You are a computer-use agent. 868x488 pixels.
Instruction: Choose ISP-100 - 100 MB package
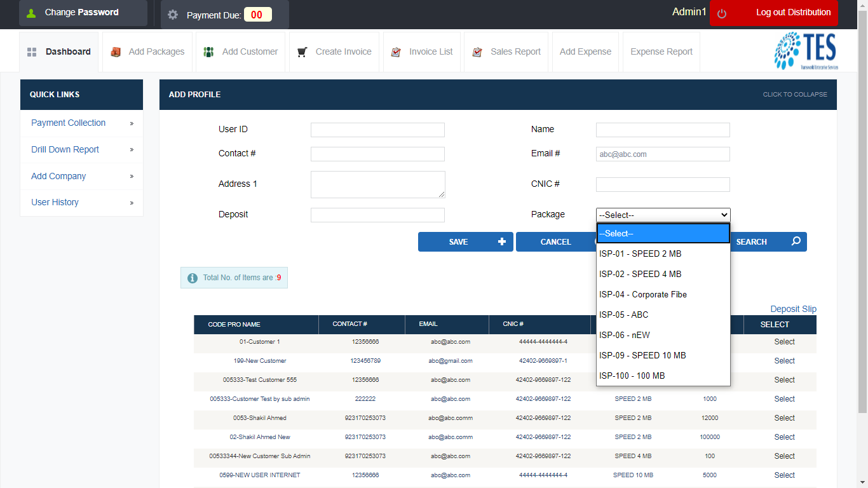click(663, 376)
